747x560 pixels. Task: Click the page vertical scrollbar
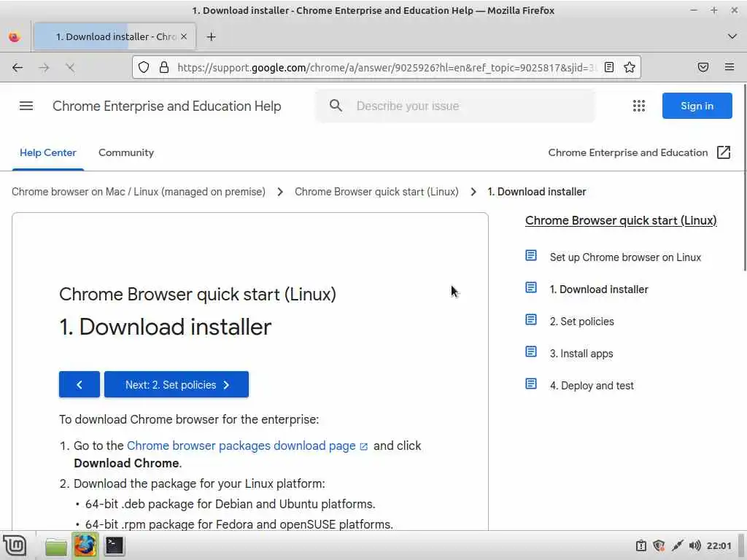coord(744,176)
